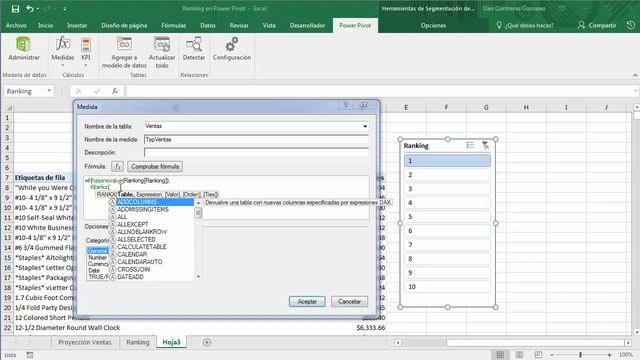Open the quick access toolbar customize dropdown
Screen dimensions: 640x360
(64, 9)
